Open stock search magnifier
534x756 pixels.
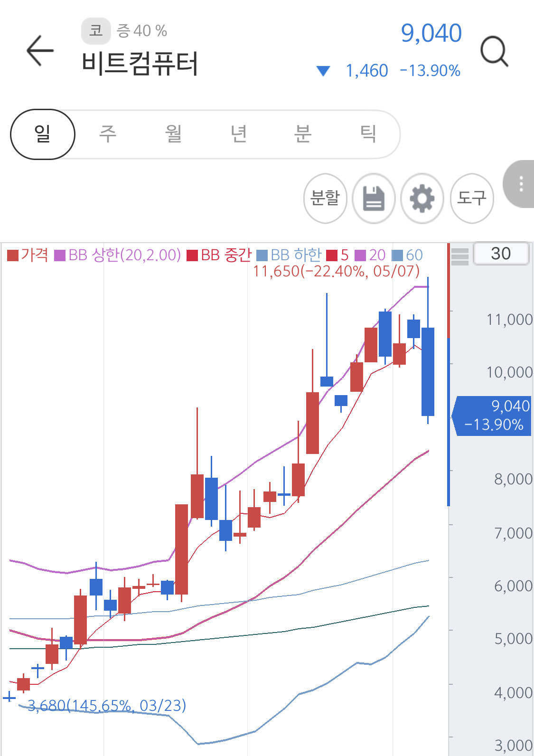coord(494,51)
